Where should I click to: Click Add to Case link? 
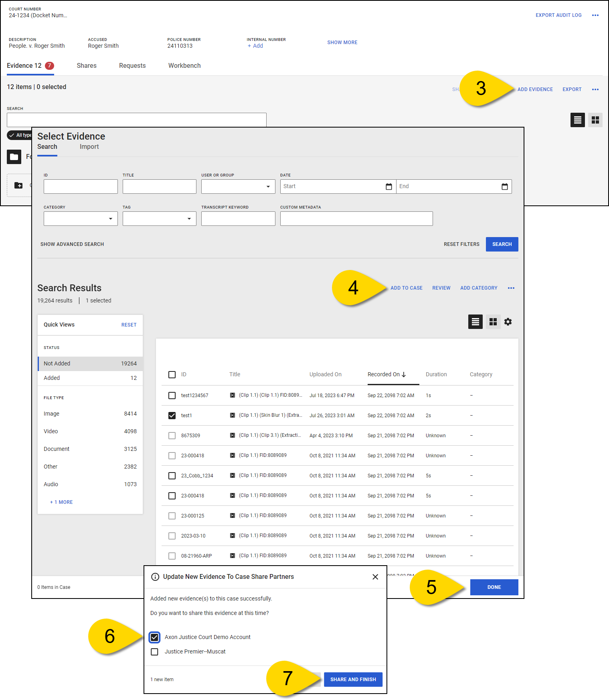tap(406, 288)
